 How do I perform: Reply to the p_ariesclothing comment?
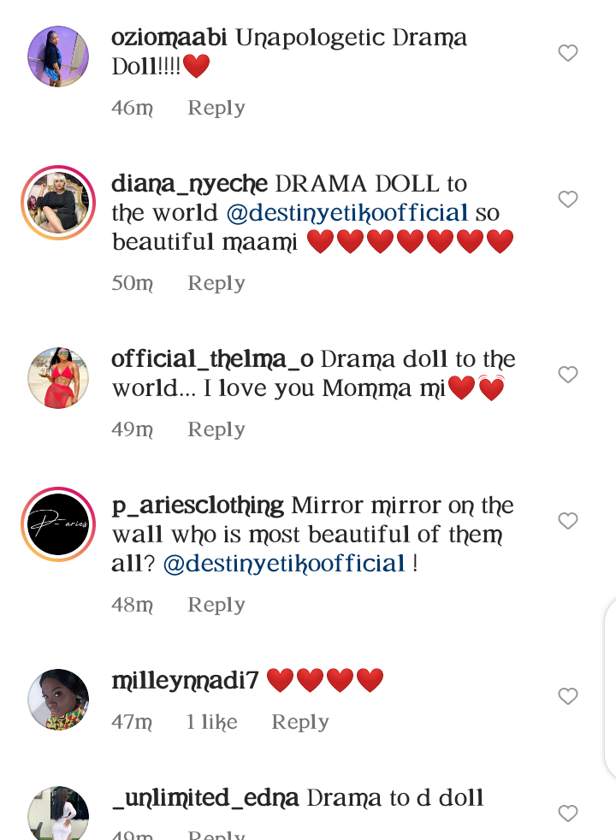(216, 605)
